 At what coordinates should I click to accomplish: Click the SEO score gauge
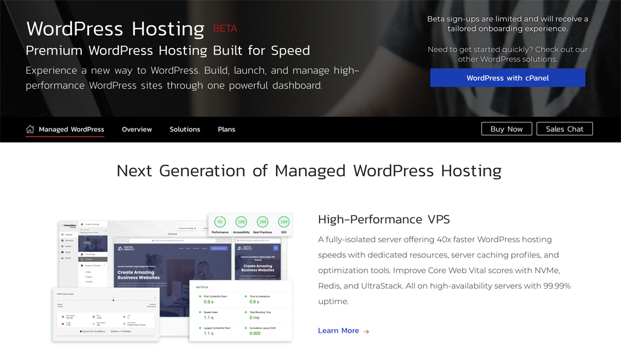284,222
